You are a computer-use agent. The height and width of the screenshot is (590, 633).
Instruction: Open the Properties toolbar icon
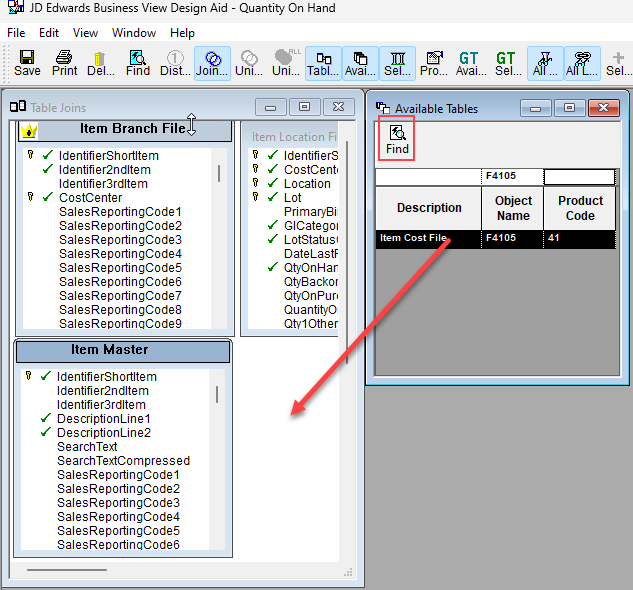tap(434, 63)
